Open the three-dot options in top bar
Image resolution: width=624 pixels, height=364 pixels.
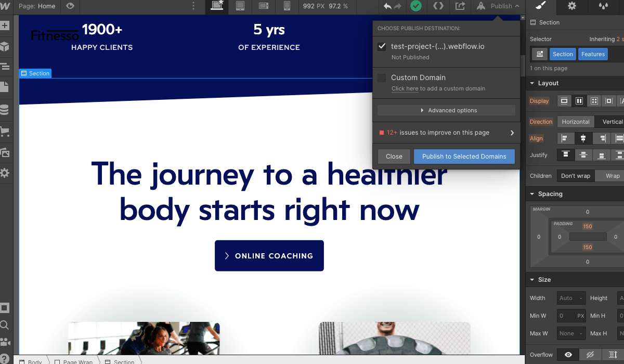[193, 6]
